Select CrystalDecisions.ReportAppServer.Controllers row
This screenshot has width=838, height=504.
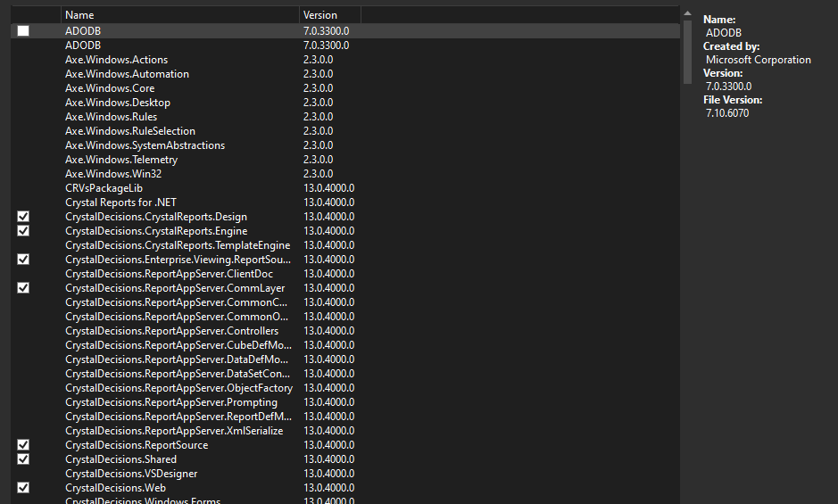(x=345, y=331)
